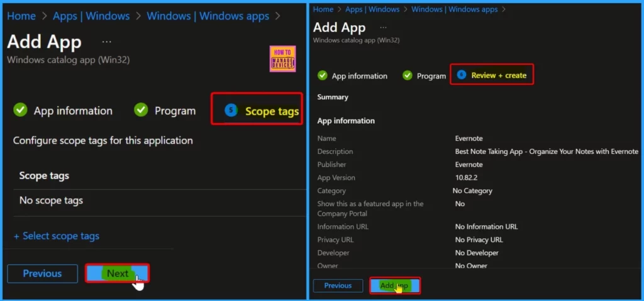Click the green checkmark beside left App information
This screenshot has height=301, width=644.
coord(21,110)
